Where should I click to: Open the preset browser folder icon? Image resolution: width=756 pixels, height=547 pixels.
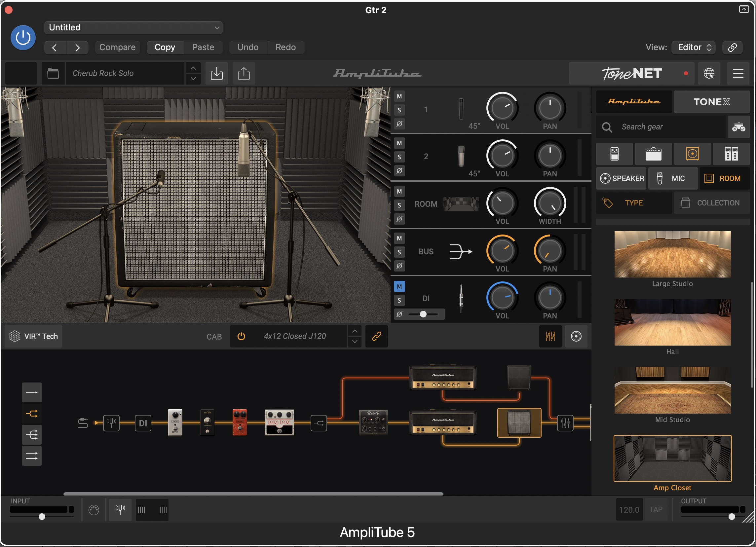(x=53, y=73)
